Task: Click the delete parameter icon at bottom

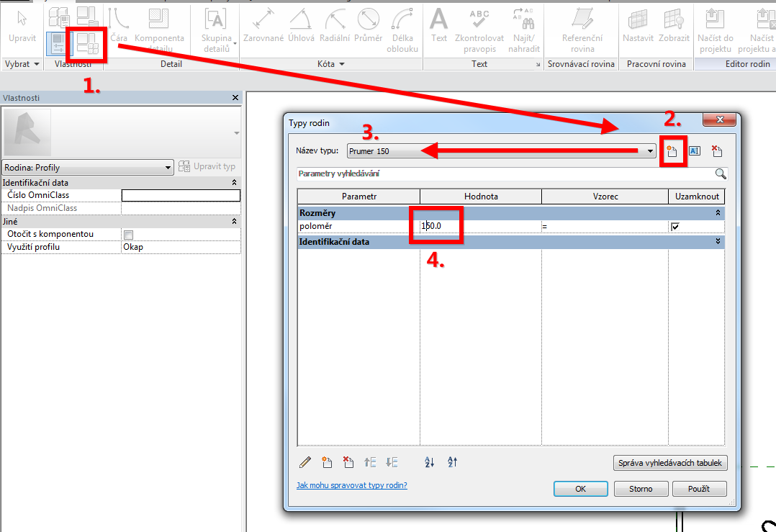Action: [x=348, y=462]
